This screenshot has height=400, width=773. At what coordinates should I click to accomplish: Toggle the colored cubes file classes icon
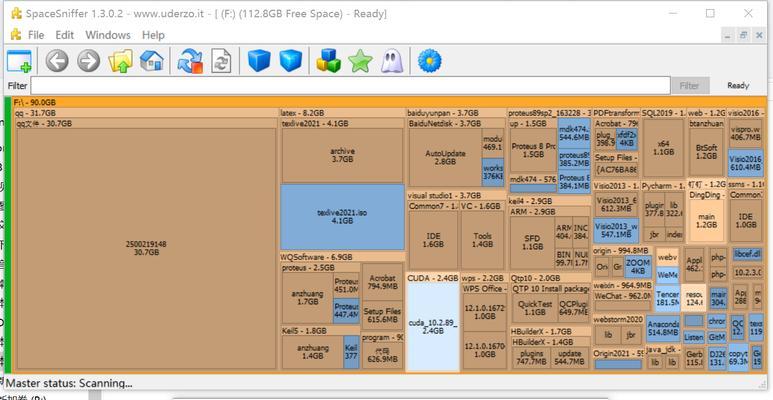pos(328,62)
